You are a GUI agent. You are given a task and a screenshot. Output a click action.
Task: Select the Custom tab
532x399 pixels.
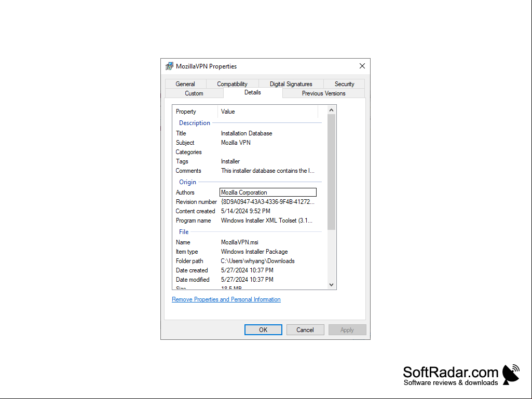(x=194, y=93)
